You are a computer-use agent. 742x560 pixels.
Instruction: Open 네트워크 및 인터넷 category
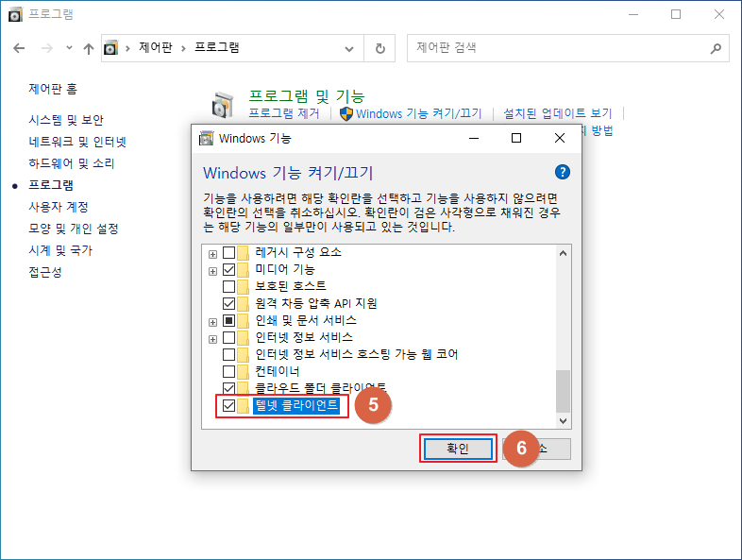(x=77, y=142)
